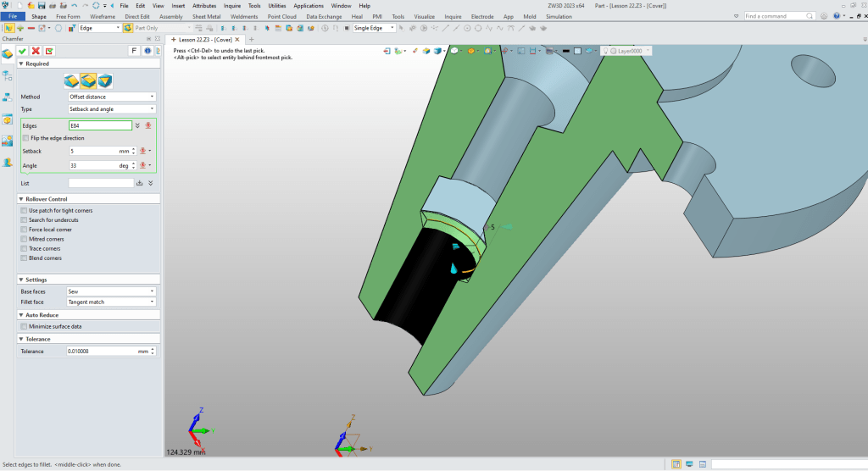Select the vertex chamfer icon
This screenshot has height=471, width=868.
[105, 80]
